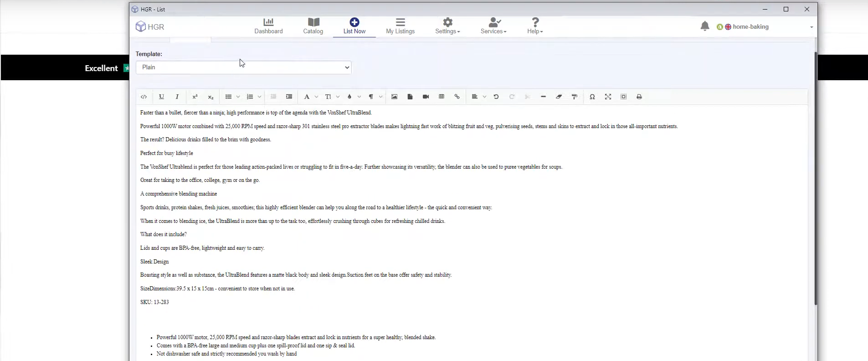Insert a table in the editor
This screenshot has width=868, height=361.
pos(442,97)
